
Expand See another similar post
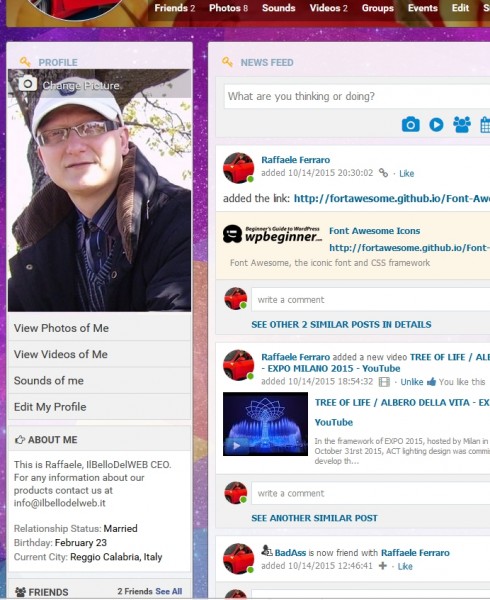[314, 518]
